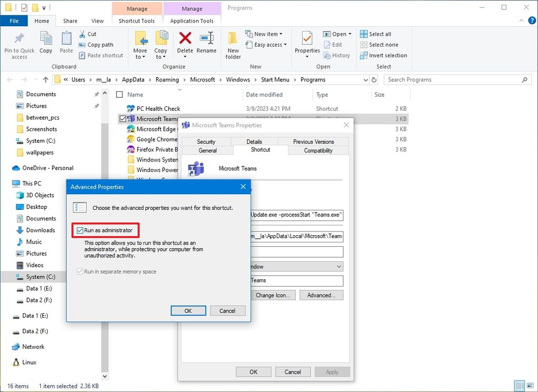The height and width of the screenshot is (392, 538).
Task: Toggle the Name column select-all checkbox
Action: click(x=120, y=94)
